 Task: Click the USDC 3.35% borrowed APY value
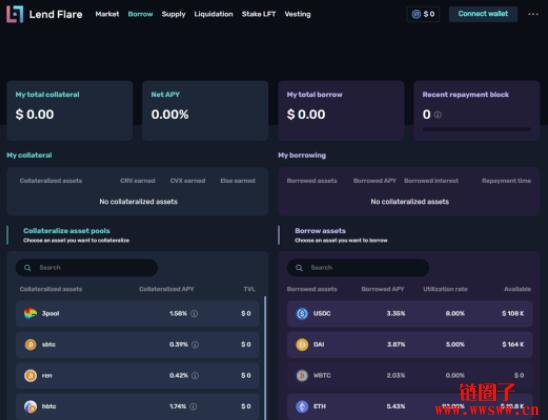(x=396, y=313)
